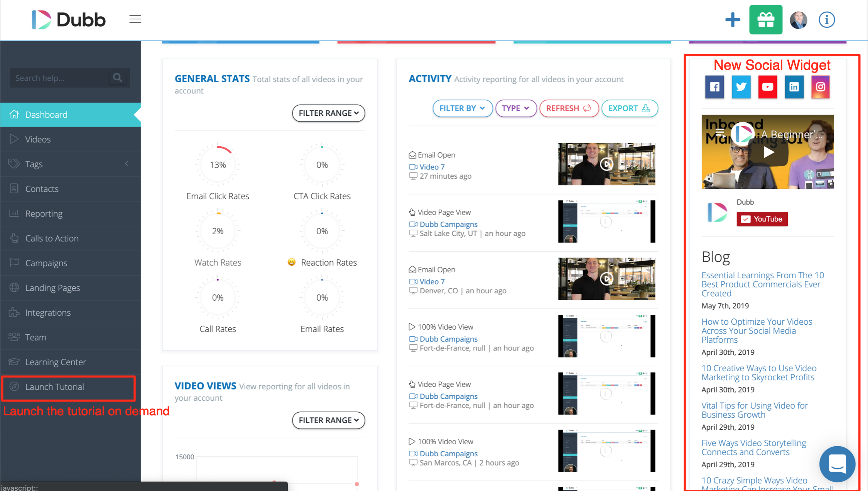The image size is (868, 491).
Task: Click the 2% Watch Rates gauge
Action: (218, 231)
